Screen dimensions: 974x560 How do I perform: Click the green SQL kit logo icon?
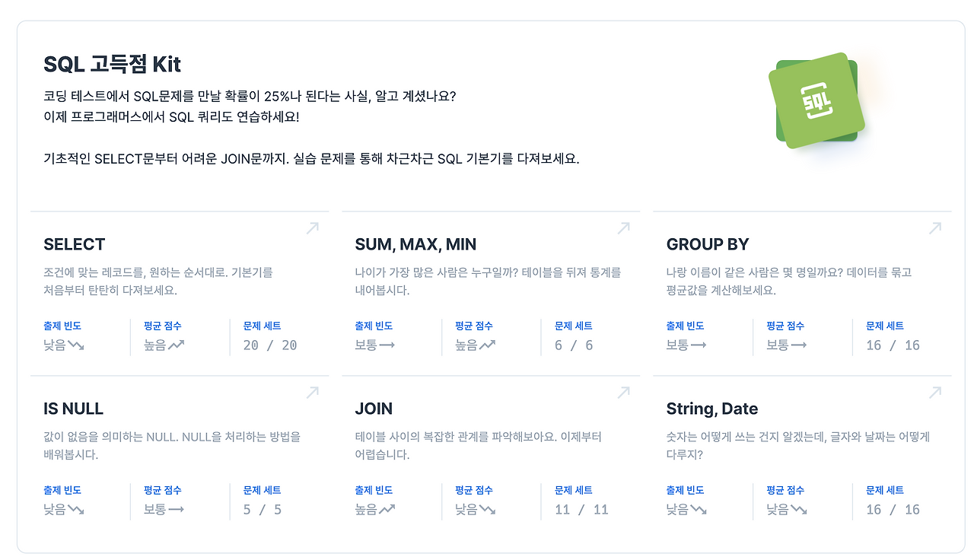817,101
